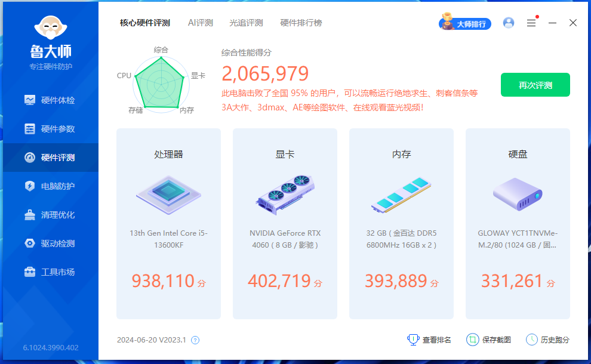Viewport: 591px width, 364px height.
Task: Select 硬件评测 in the sidebar
Action: point(51,158)
